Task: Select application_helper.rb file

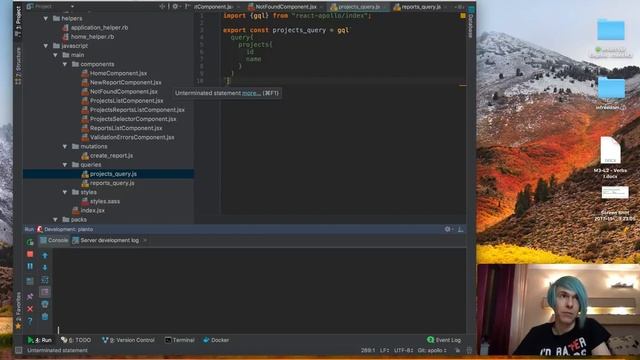Action: point(99,27)
